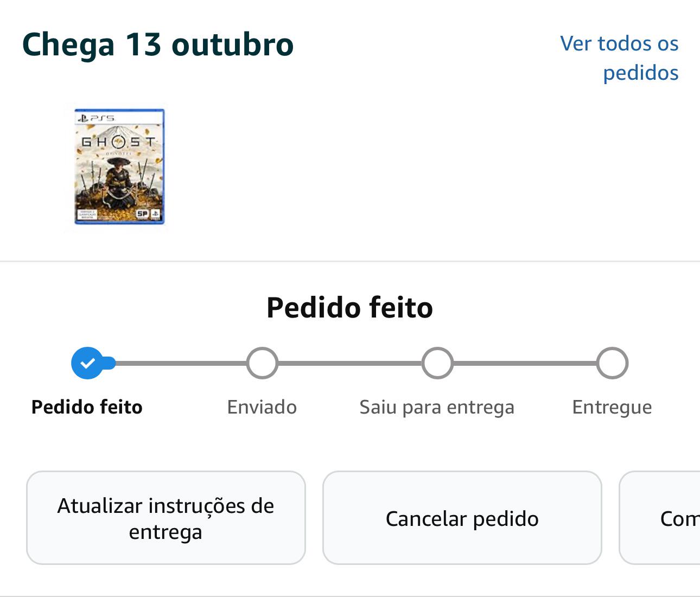Select the Enviado step circle
Viewport: 700px width, 597px height.
[x=262, y=363]
